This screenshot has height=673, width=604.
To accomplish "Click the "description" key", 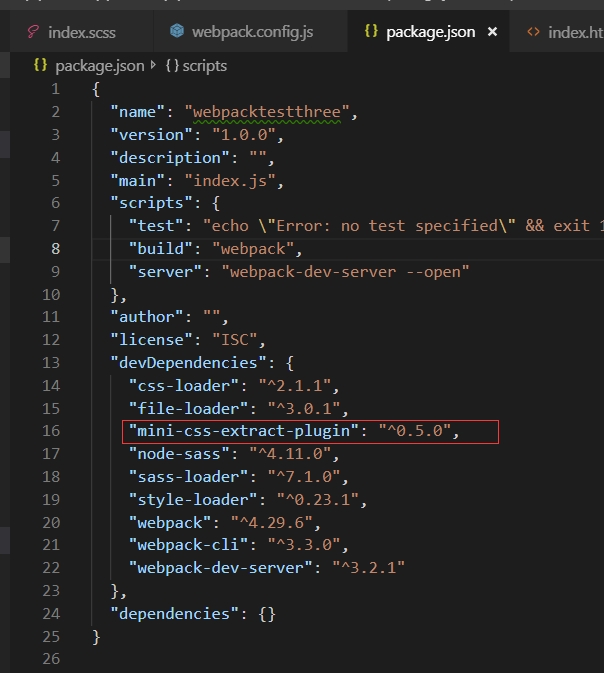I will click(170, 158).
